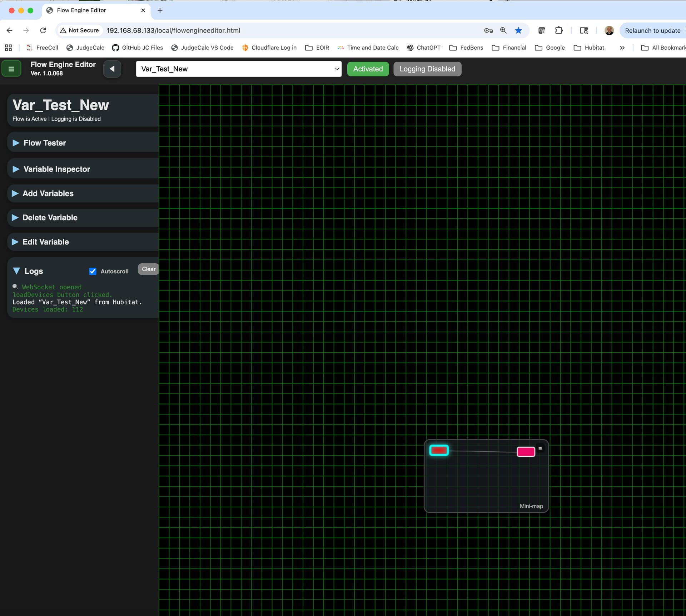
Task: Open the Var_Test_New flow dropdown
Action: pyautogui.click(x=238, y=69)
